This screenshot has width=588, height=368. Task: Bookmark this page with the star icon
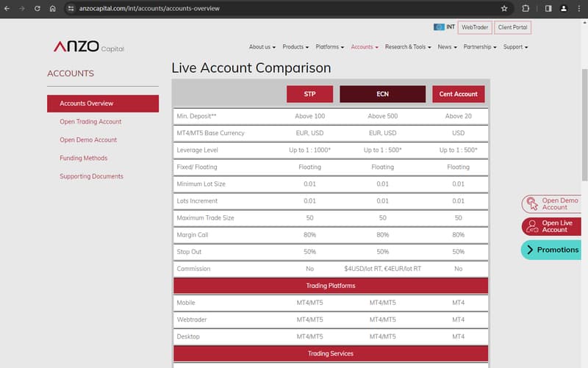504,8
